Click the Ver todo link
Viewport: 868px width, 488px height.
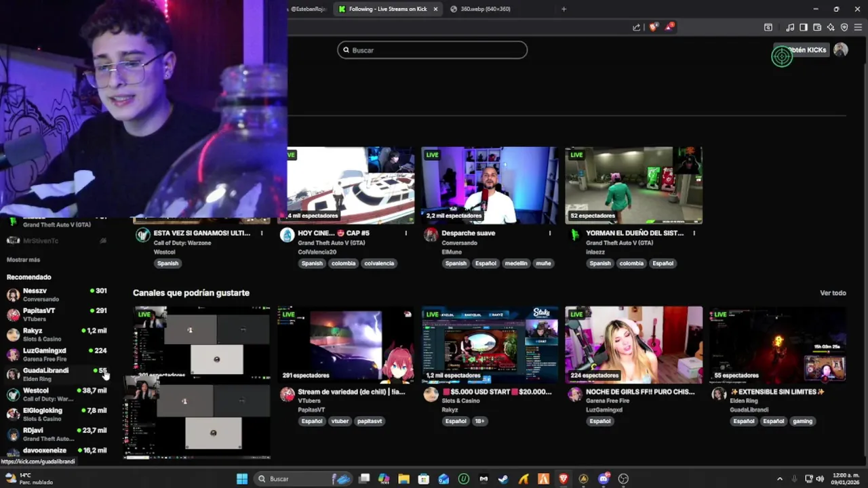[833, 293]
